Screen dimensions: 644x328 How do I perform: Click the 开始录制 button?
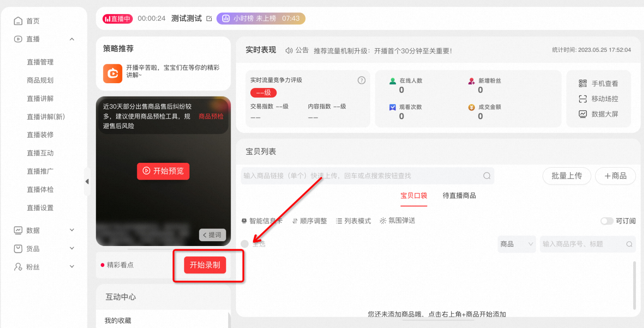point(205,265)
